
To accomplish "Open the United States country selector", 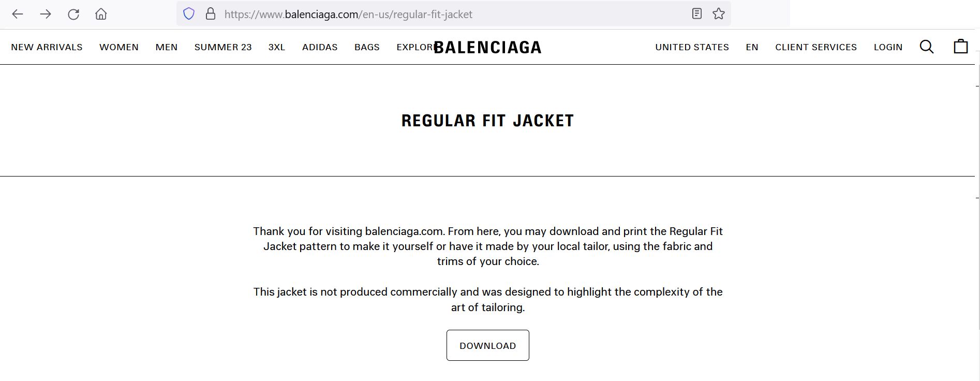I will click(x=692, y=47).
